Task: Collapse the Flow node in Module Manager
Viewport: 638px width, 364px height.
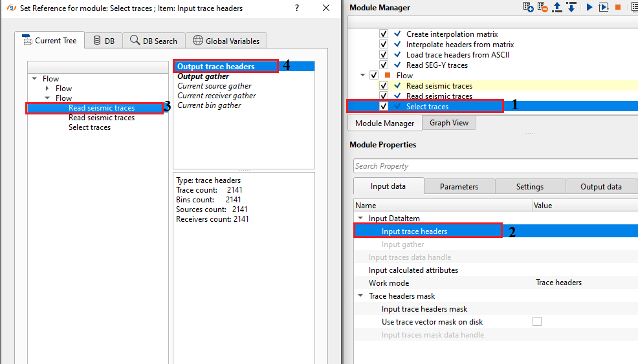Action: click(363, 76)
